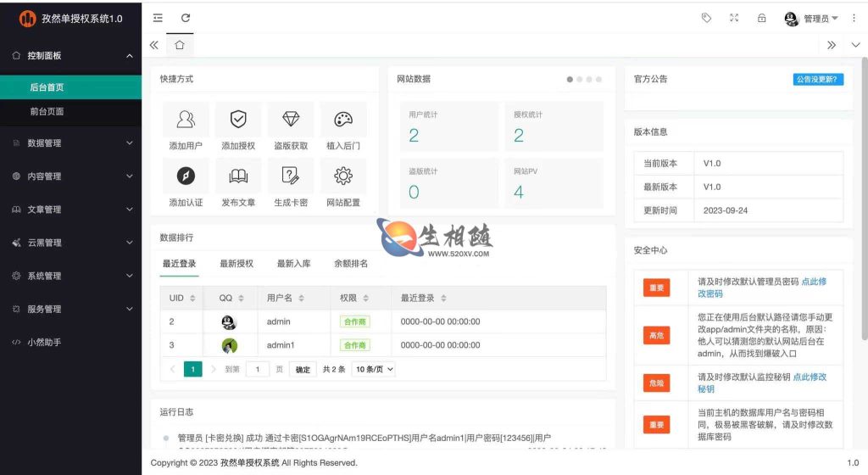The height and width of the screenshot is (475, 868).
Task: Select 后台首页 in the sidebar
Action: click(x=71, y=87)
